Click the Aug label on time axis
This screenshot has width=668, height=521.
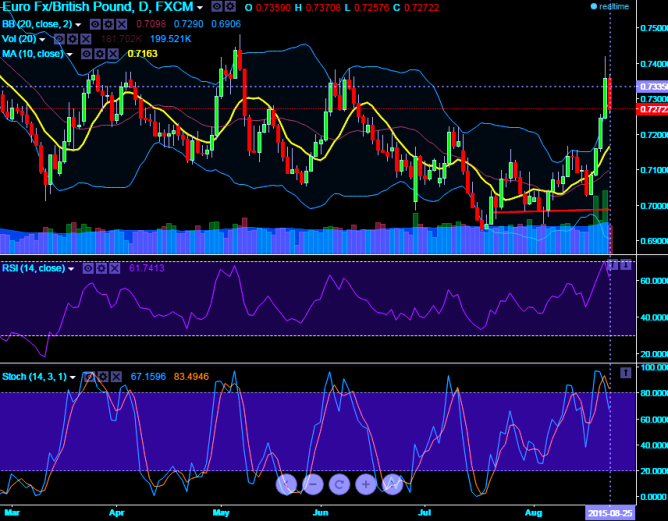coord(533,512)
